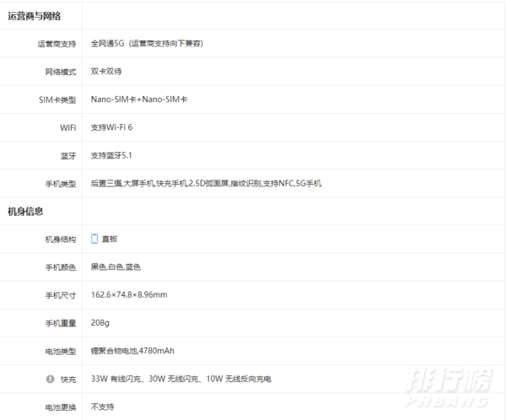Select the 蓝色 phone color
The image size is (506, 420).
coord(132,267)
